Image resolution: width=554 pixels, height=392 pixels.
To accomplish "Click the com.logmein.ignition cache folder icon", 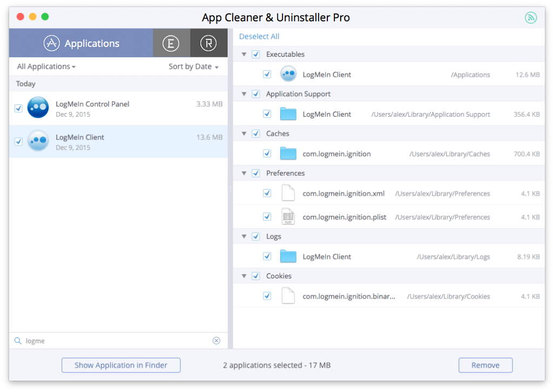I will click(288, 153).
